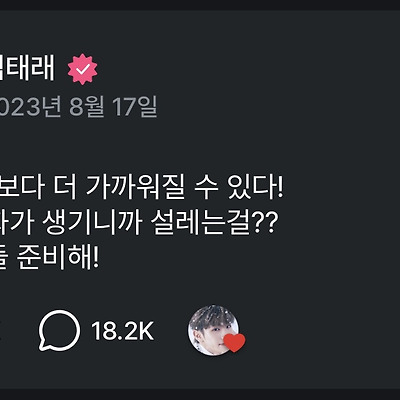Select the year text 2023년
This screenshot has width=400, height=400.
click(x=31, y=107)
